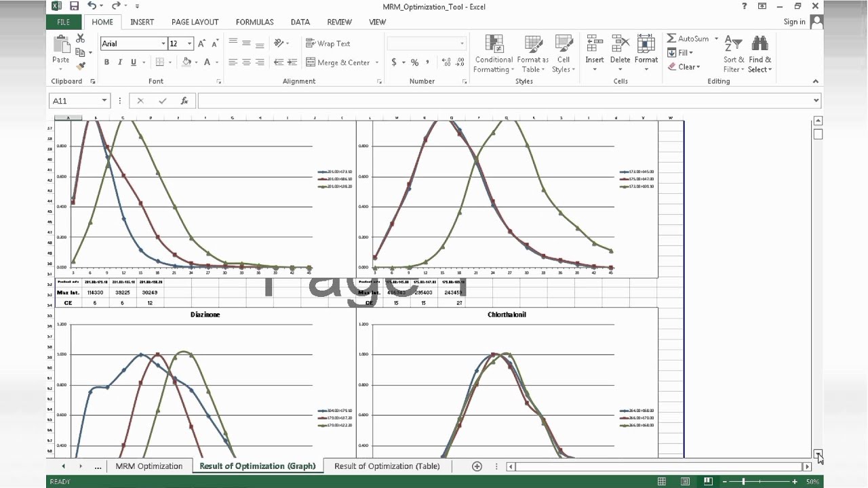The height and width of the screenshot is (488, 868).
Task: Toggle Wrap Text on selected cells
Action: pos(328,43)
